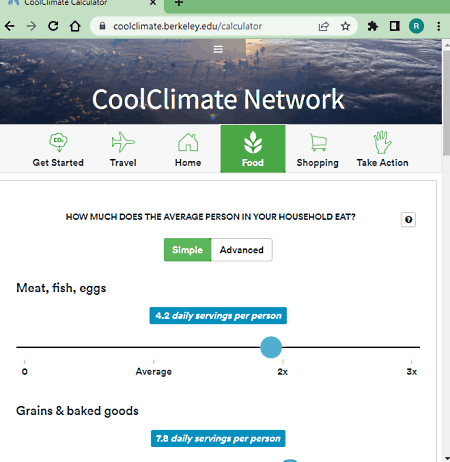Reload the page
Image resolution: width=450 pixels, height=462 pixels.
click(53, 26)
